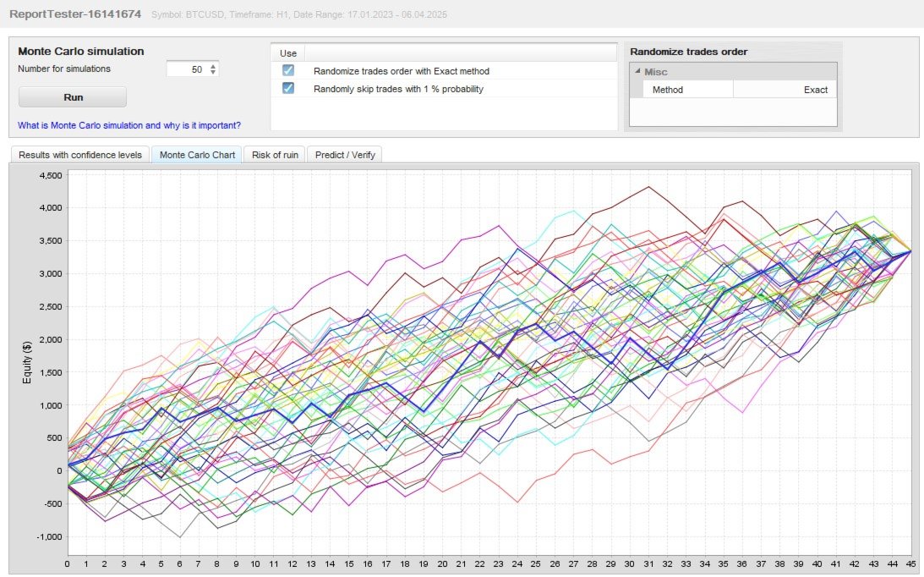Decrease number of simulations with down arrow
The width and height of the screenshot is (924, 577).
pos(213,73)
